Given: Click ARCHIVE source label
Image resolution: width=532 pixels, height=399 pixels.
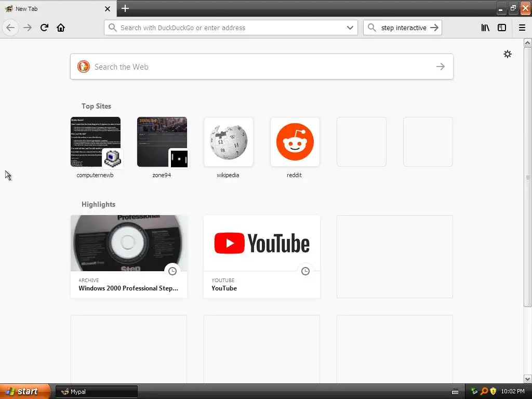Looking at the screenshot, I should (88, 280).
